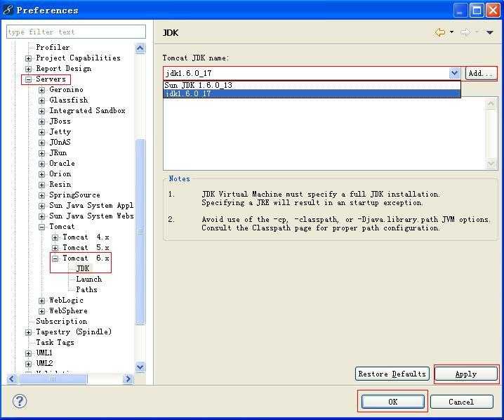Click tree horizontal scrollbar right arrow
Viewport: 504px width, 420px height.
point(128,379)
